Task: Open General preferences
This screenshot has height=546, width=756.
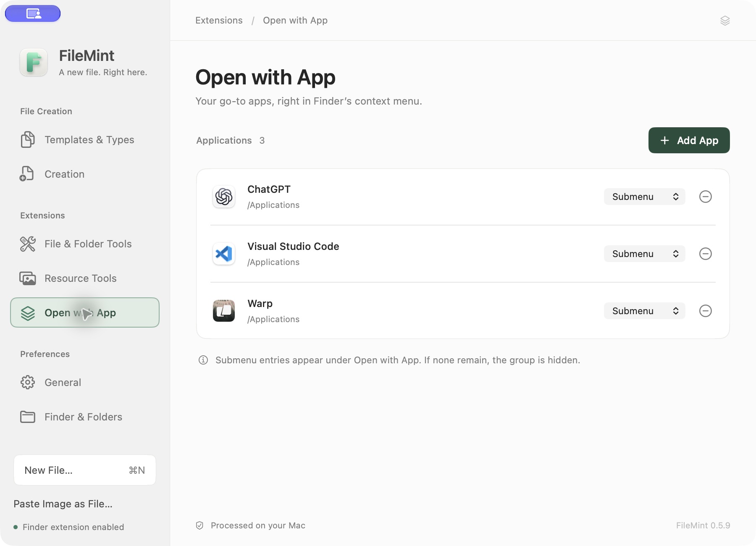Action: (85, 382)
